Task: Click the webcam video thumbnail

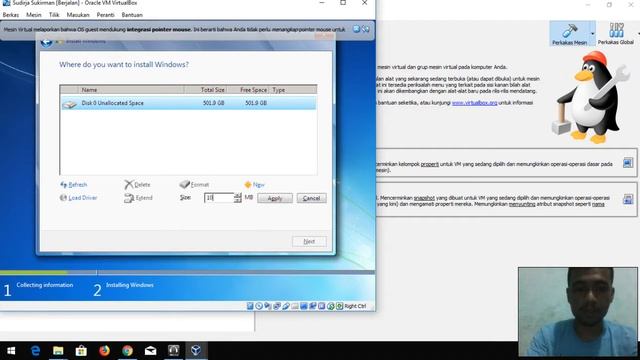Action: [x=578, y=312]
